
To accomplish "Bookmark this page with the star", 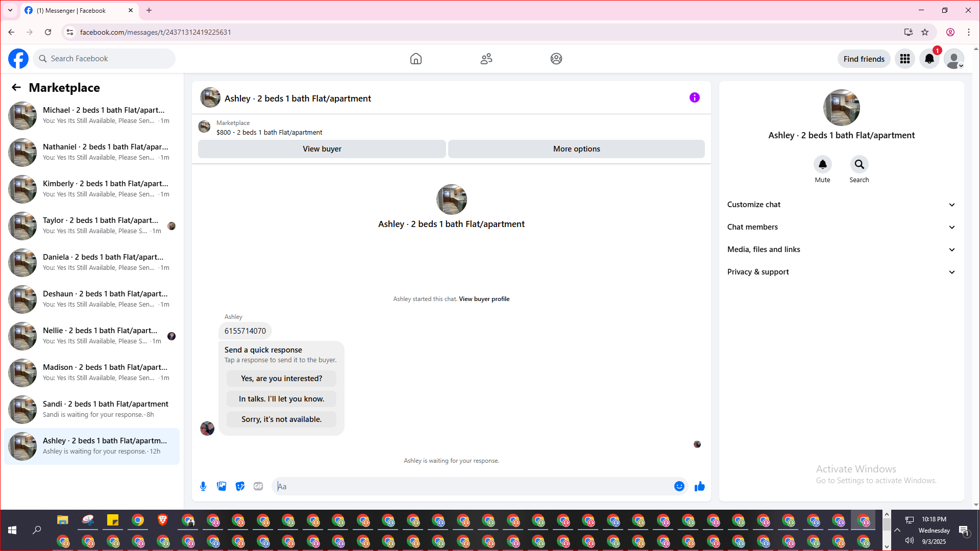I will click(x=925, y=32).
